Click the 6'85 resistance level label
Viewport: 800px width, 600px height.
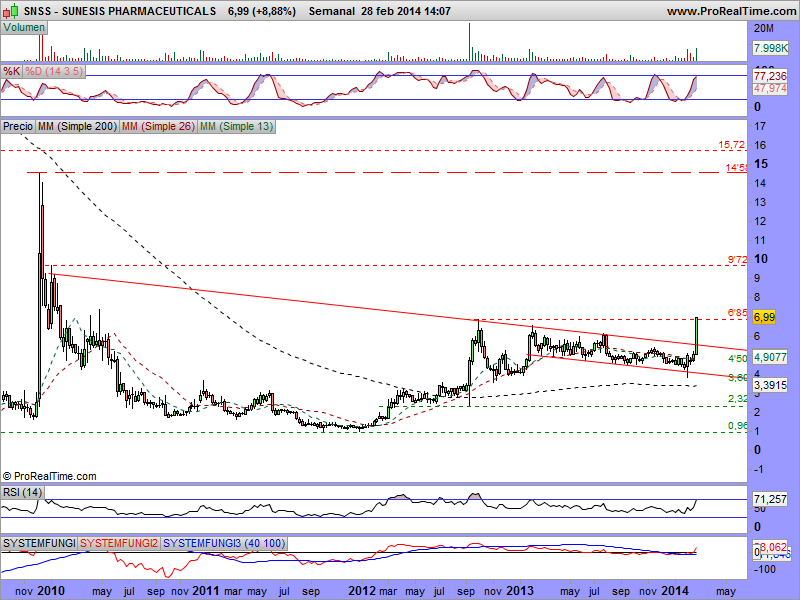click(x=737, y=313)
